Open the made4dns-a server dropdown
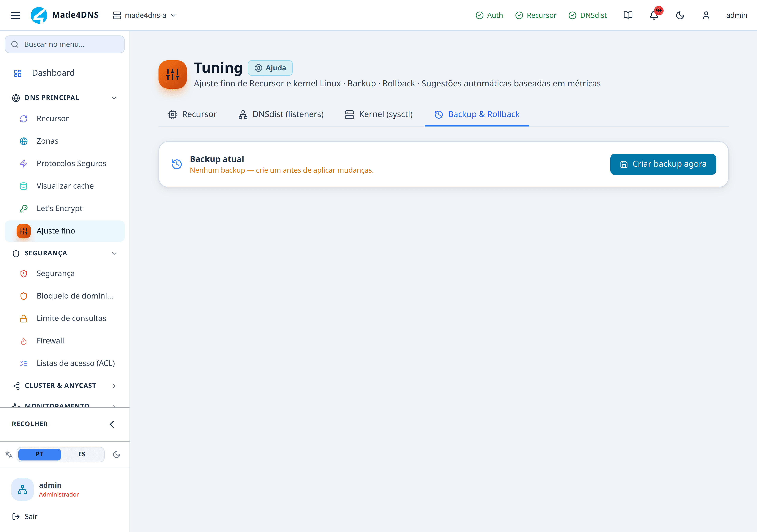The height and width of the screenshot is (532, 757). tap(145, 15)
